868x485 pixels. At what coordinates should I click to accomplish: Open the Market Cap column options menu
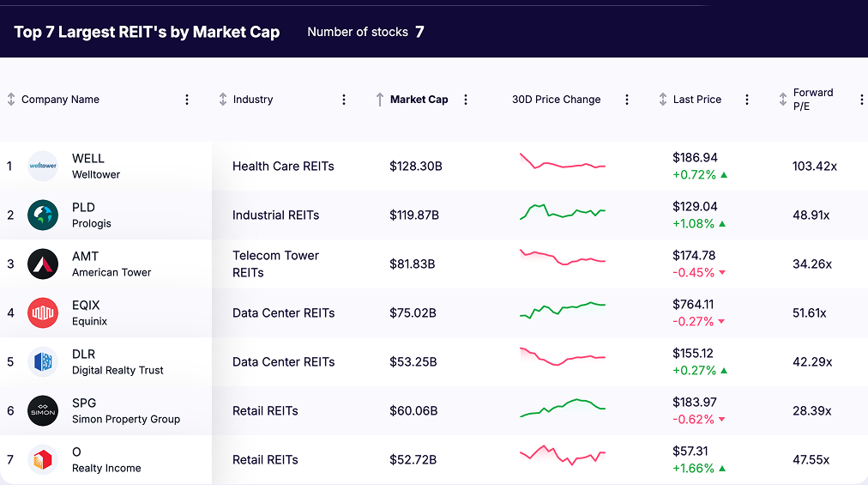click(466, 100)
